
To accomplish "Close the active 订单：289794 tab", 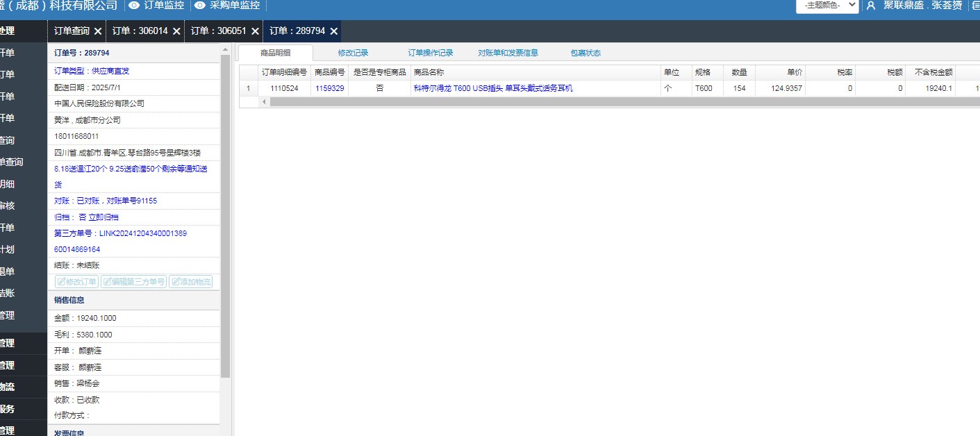I will tap(334, 31).
